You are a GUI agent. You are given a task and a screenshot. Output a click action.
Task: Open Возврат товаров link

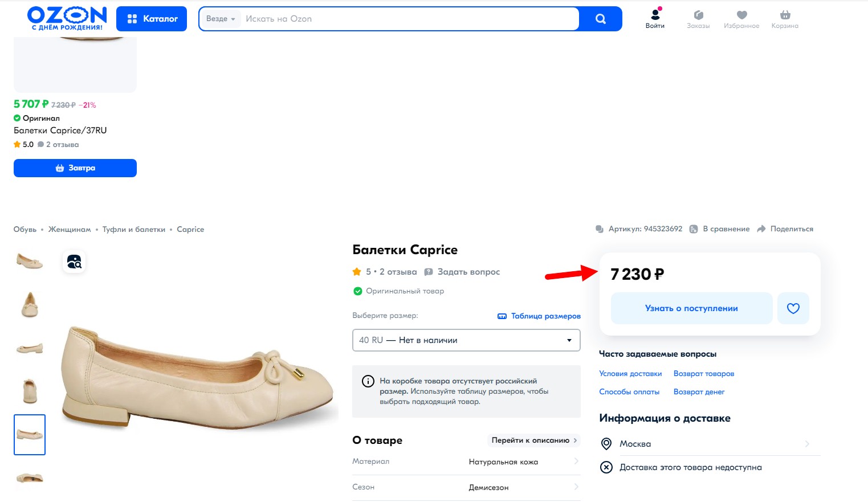click(704, 374)
